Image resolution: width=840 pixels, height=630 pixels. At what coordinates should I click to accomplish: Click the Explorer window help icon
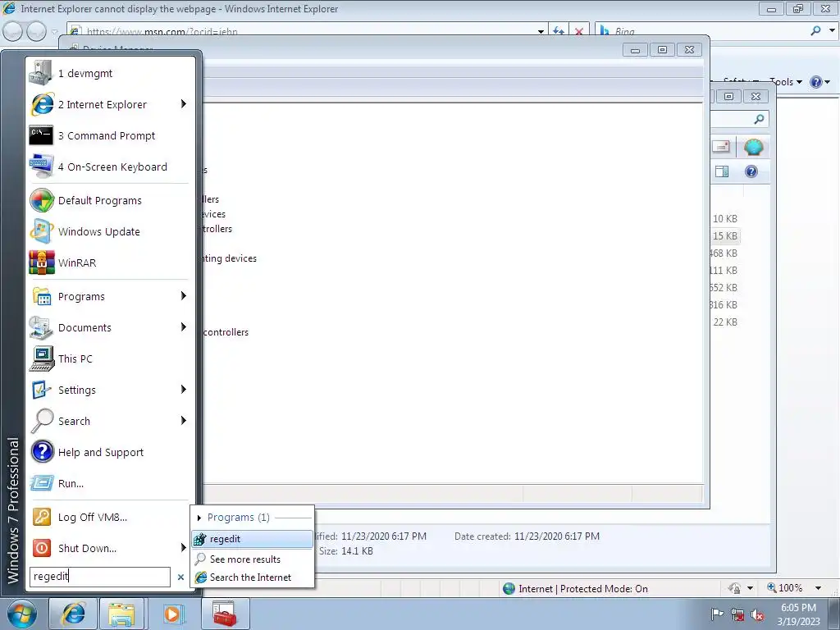click(x=751, y=171)
